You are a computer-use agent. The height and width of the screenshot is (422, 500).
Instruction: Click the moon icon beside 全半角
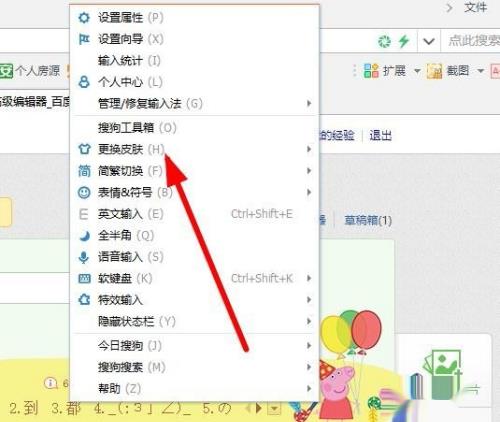[84, 236]
